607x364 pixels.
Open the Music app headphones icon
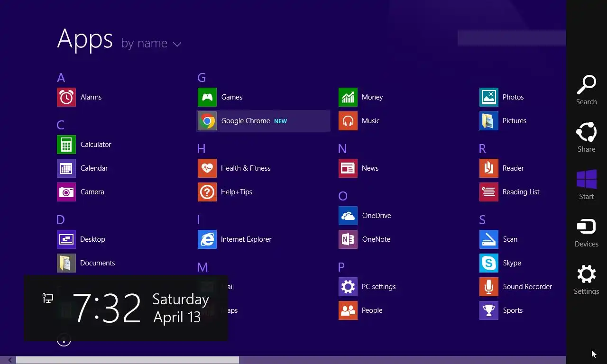348,121
